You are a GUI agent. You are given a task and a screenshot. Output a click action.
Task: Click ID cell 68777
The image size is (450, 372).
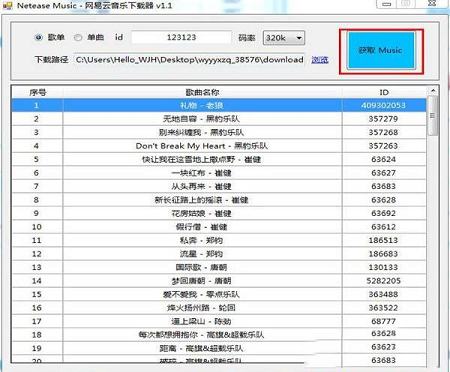coord(384,321)
